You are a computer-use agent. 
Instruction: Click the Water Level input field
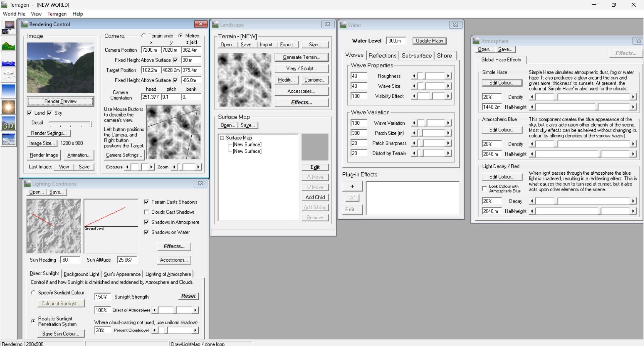pyautogui.click(x=396, y=41)
